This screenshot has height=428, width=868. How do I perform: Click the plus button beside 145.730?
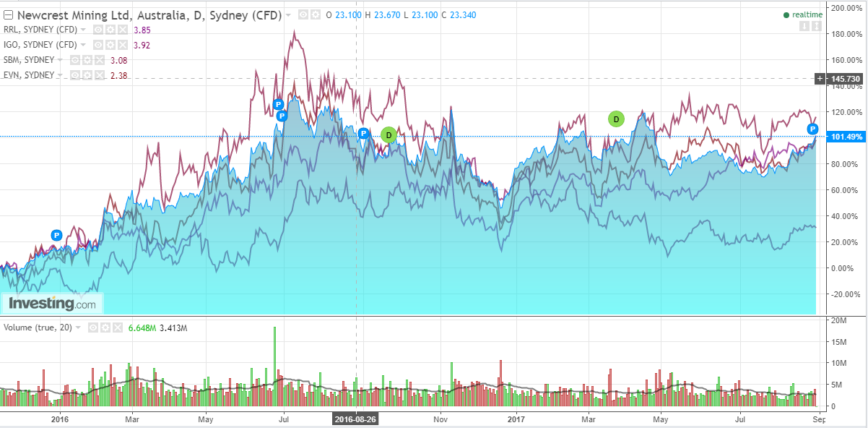point(819,78)
